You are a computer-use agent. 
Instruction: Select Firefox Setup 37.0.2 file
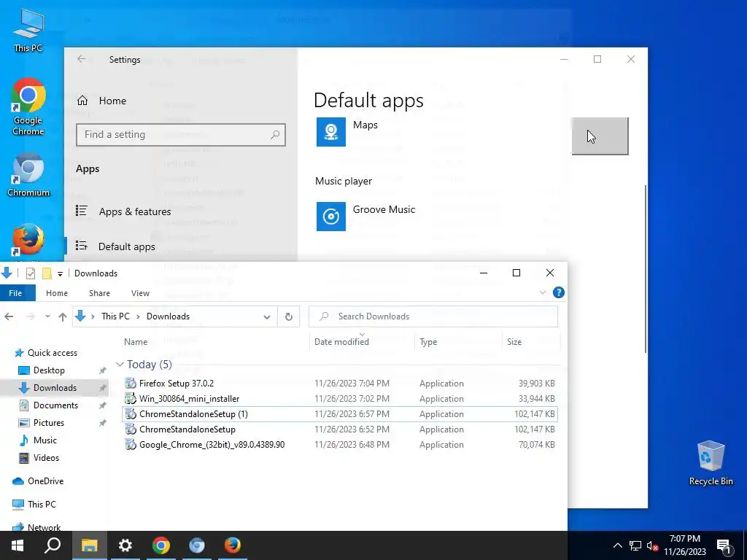340,384
